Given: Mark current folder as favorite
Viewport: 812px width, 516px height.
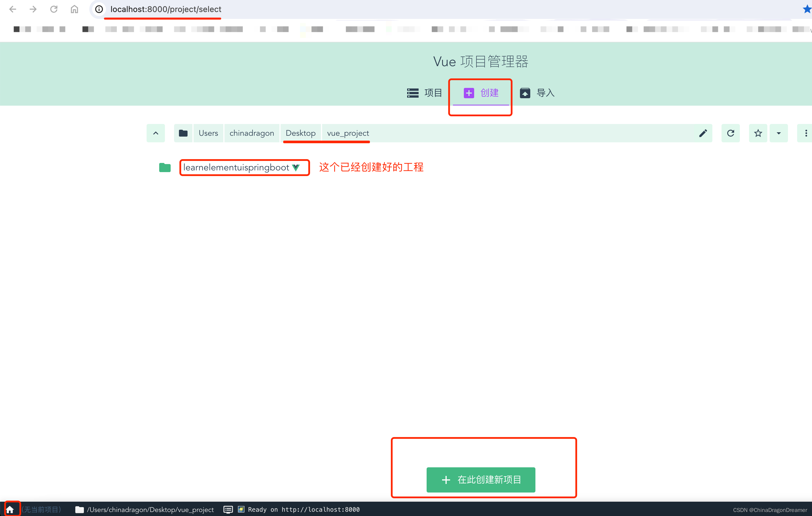Looking at the screenshot, I should (758, 133).
